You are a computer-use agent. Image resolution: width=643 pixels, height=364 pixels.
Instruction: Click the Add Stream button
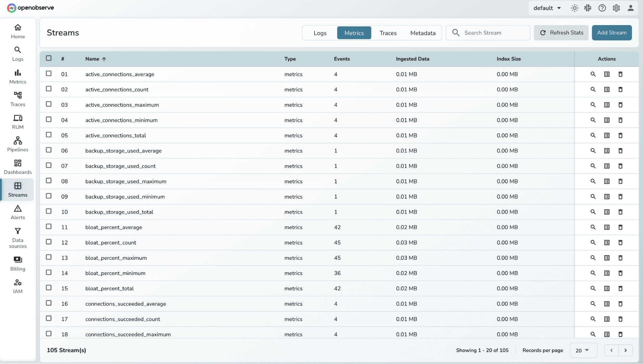[x=611, y=32]
